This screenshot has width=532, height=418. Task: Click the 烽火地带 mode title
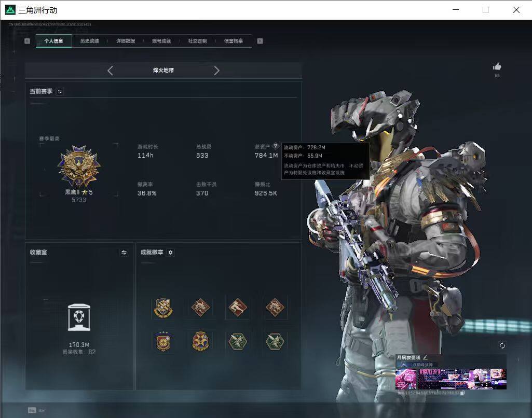click(163, 70)
